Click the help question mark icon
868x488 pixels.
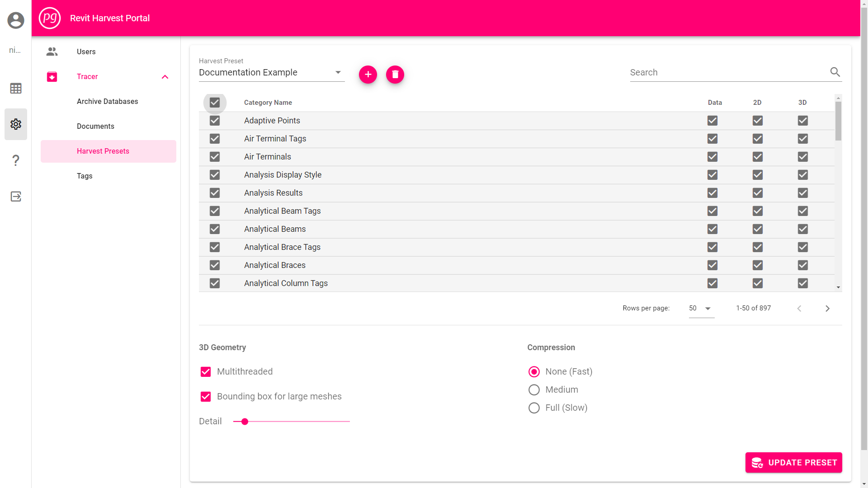(16, 160)
